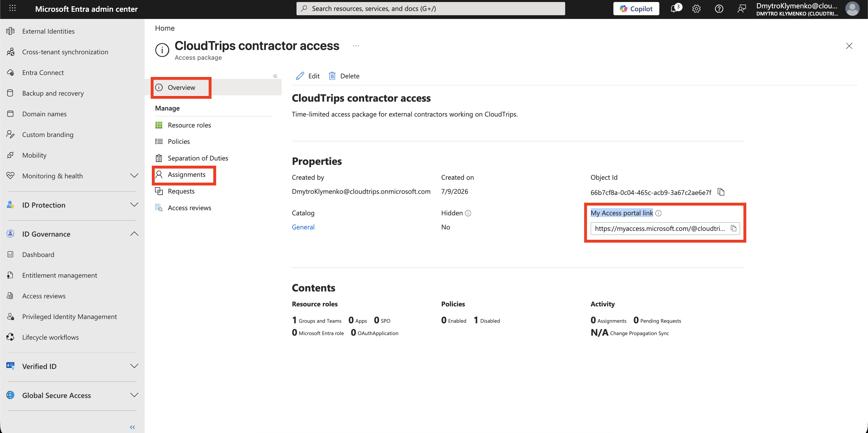Copy the Object Id value

721,192
